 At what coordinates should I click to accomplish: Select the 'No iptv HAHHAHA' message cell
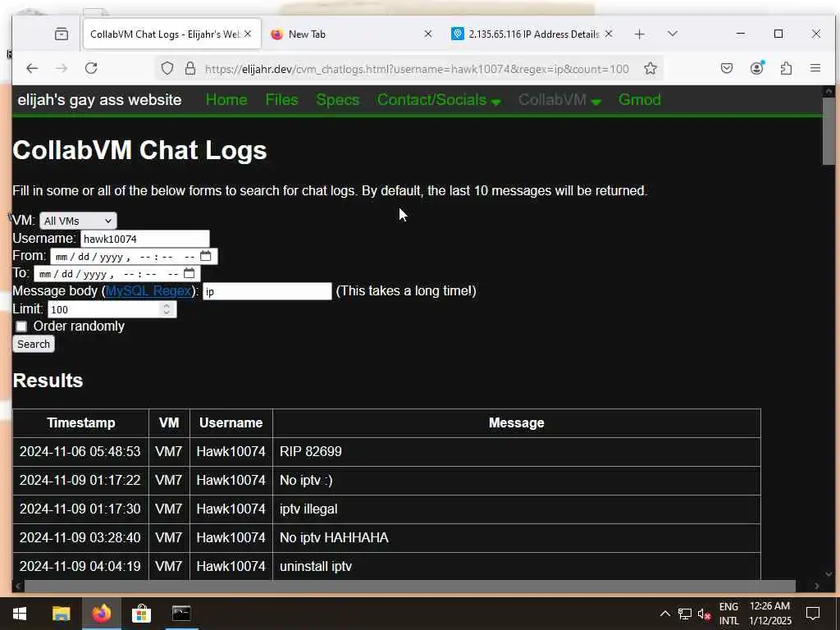pos(517,538)
